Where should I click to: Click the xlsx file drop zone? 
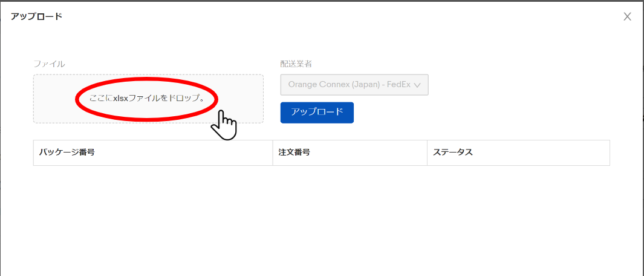click(x=148, y=99)
